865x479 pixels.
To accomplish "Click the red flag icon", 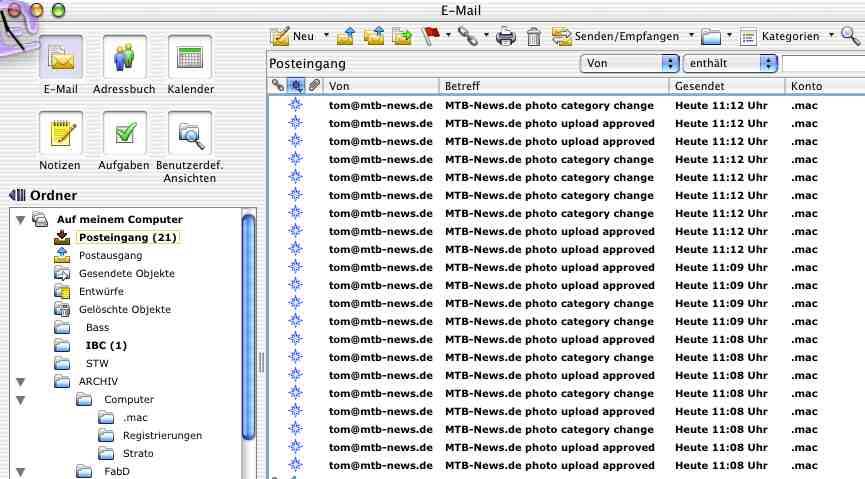I will click(432, 36).
